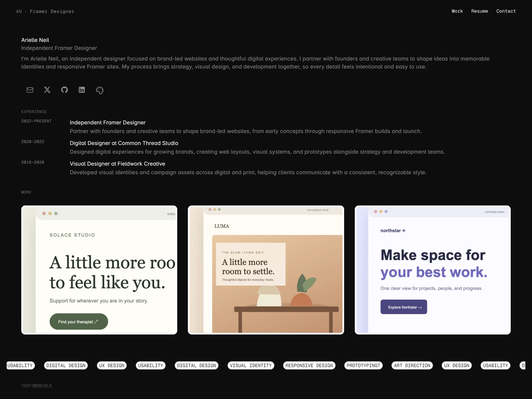Open the Resume nav link
This screenshot has height=399, width=532.
[480, 11]
